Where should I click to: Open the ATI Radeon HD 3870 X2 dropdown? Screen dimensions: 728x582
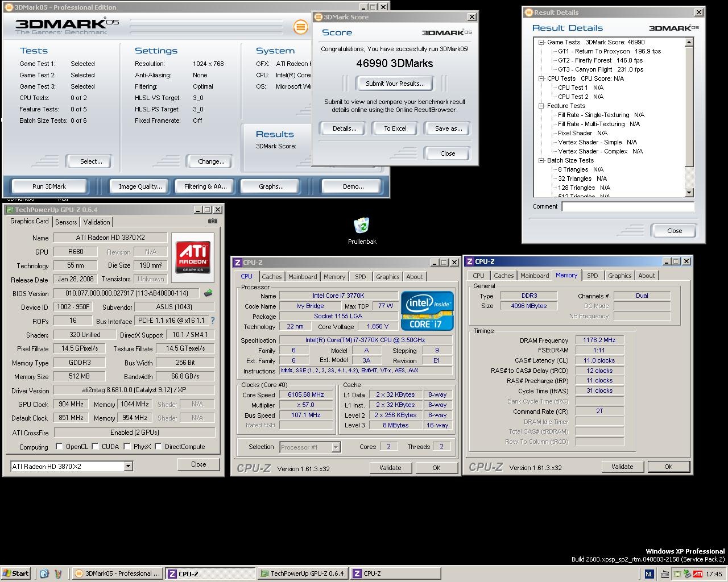[x=128, y=466]
